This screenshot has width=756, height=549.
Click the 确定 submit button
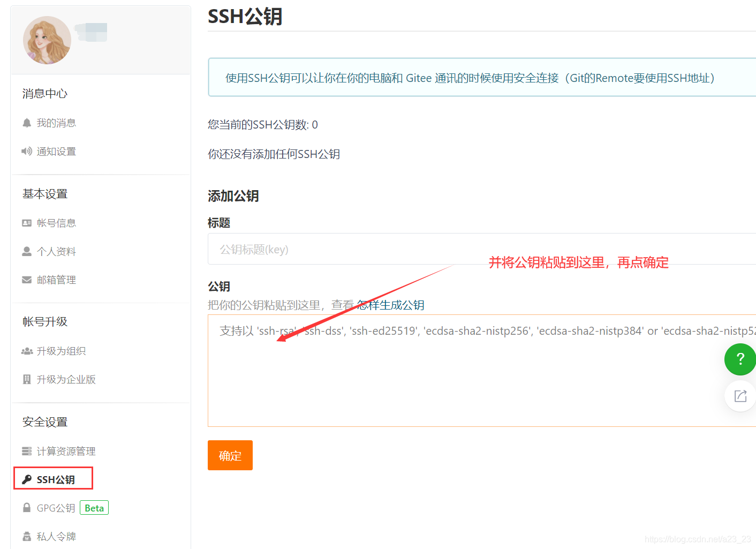click(230, 455)
